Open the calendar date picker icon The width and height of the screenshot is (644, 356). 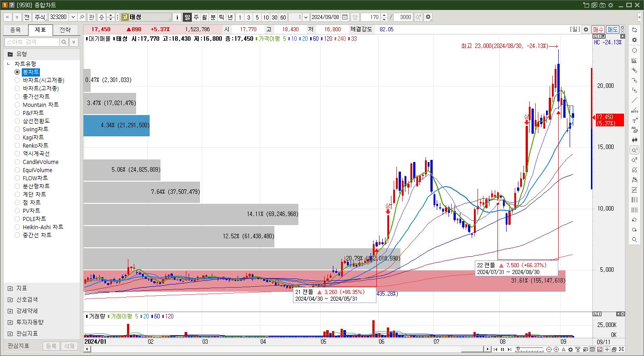(x=345, y=17)
